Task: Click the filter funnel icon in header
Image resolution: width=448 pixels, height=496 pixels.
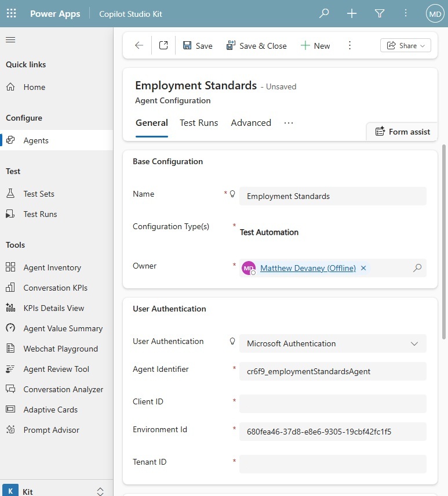Action: point(380,13)
